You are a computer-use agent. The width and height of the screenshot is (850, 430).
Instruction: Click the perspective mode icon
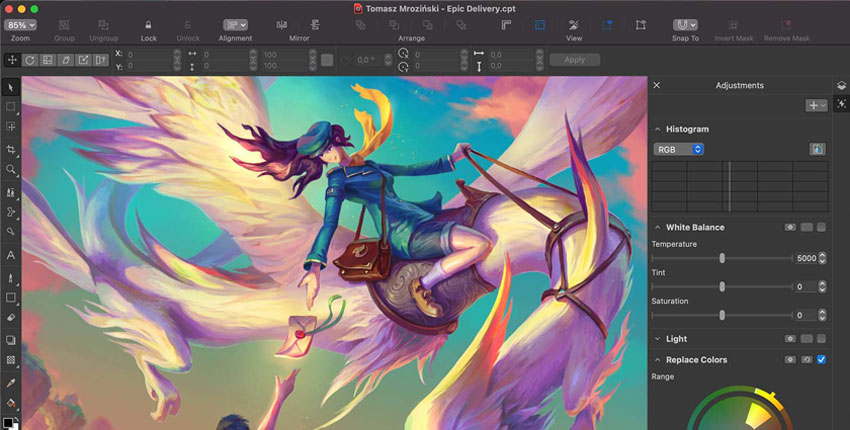[101, 60]
